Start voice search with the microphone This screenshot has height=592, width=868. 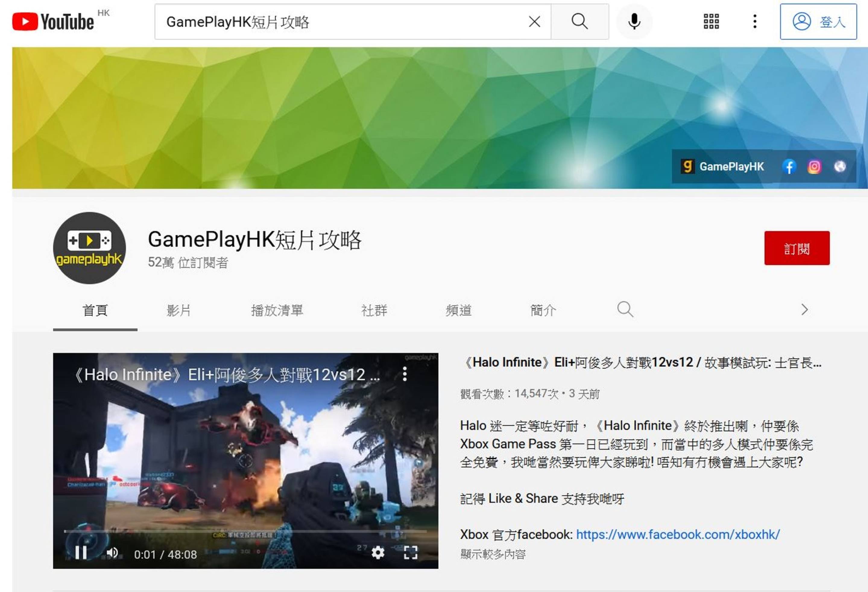634,21
